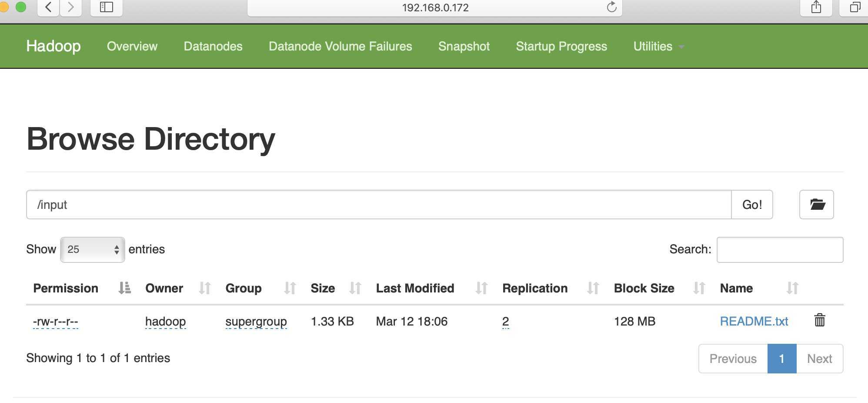Viewport: 868px width, 403px height.
Task: Toggle the browser sidebar icon
Action: coord(106,7)
